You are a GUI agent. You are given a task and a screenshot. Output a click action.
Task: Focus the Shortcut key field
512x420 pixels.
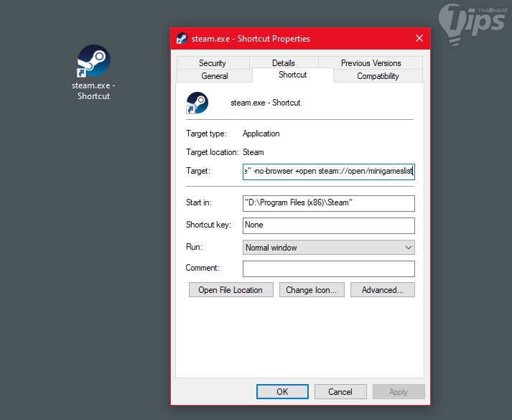(x=328, y=225)
